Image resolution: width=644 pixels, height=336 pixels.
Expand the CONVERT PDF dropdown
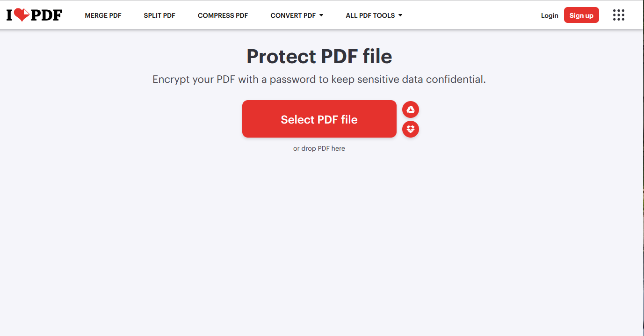tap(297, 15)
